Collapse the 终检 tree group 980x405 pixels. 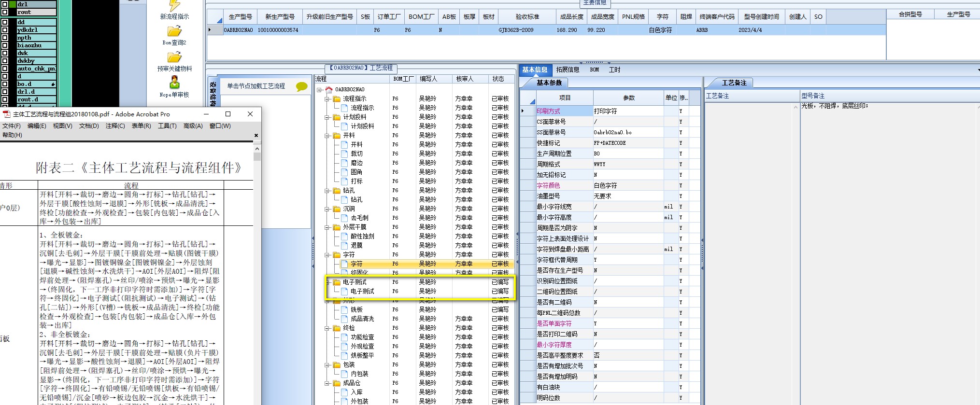(x=327, y=328)
